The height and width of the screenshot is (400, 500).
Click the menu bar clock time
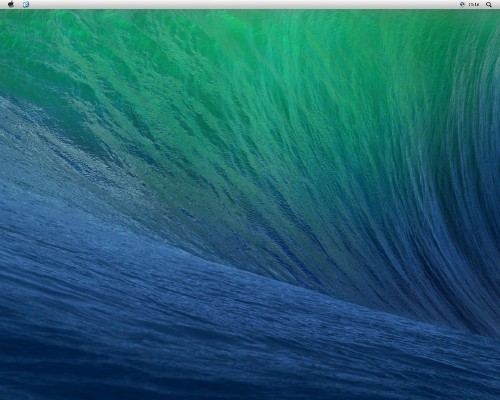[x=473, y=5]
